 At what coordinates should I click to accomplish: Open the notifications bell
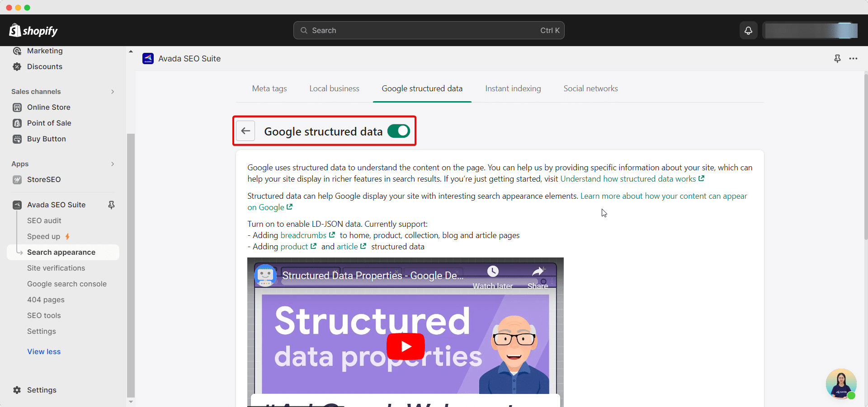(748, 30)
